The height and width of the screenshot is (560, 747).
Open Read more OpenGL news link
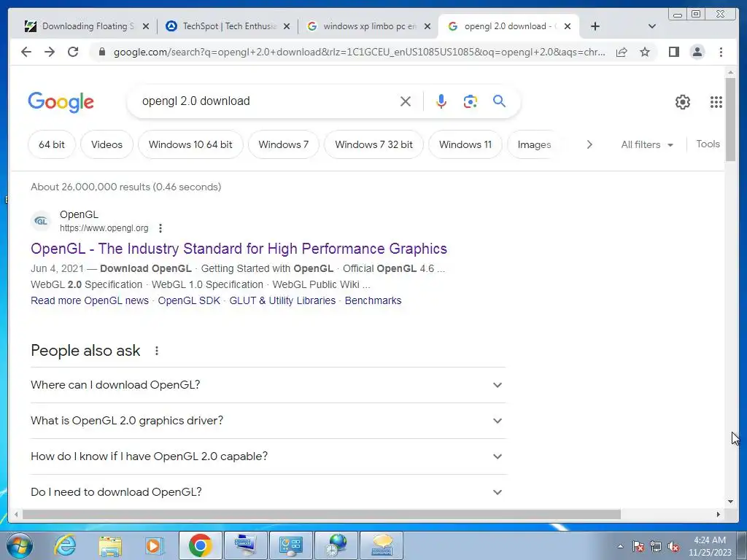(x=90, y=300)
